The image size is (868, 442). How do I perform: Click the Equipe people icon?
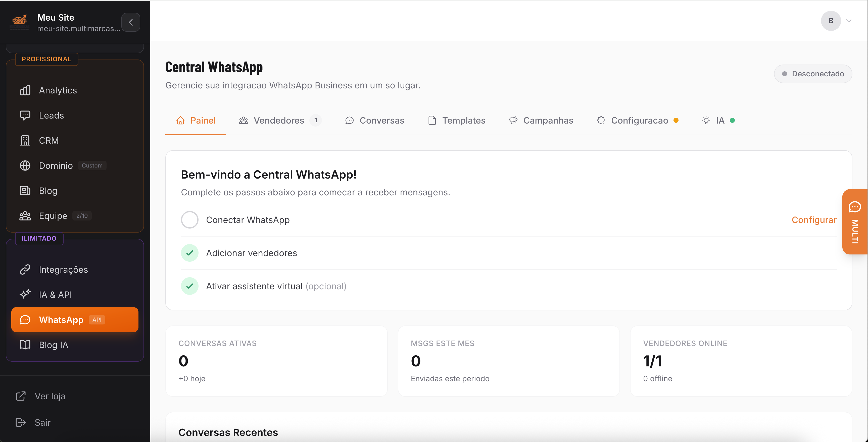tap(25, 216)
